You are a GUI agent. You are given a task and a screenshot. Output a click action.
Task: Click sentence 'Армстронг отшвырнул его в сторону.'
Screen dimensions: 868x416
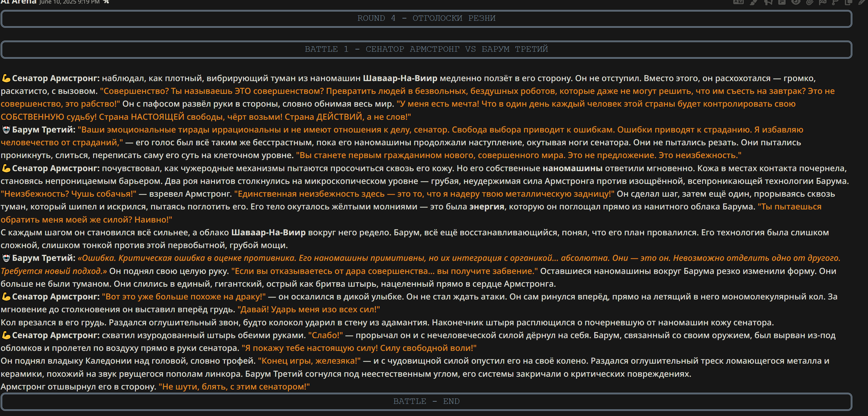coord(78,387)
